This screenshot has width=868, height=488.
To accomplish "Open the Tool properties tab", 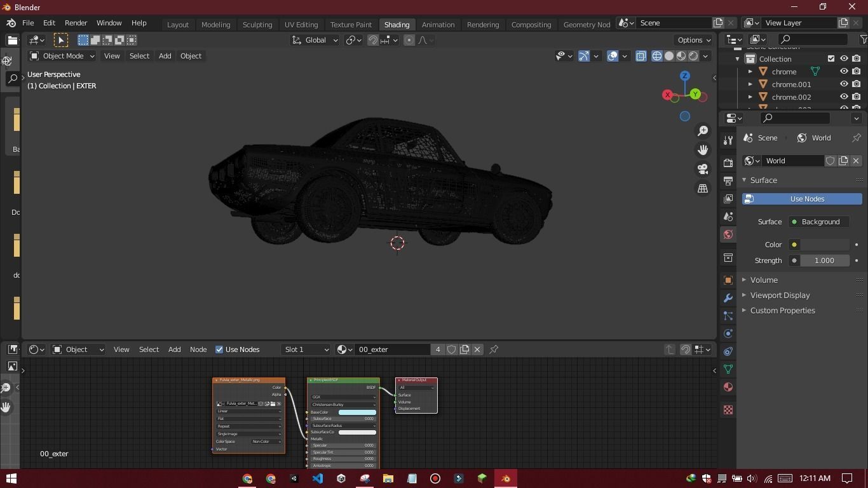I will (x=728, y=140).
